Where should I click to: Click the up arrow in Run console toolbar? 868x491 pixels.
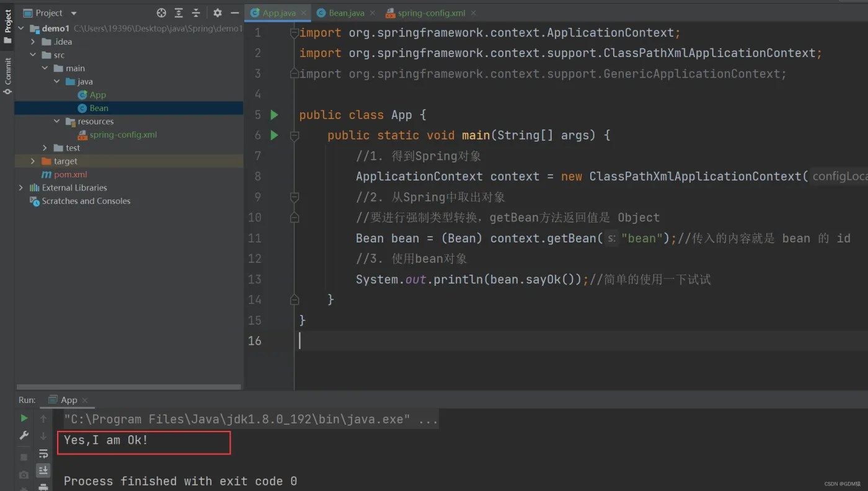pyautogui.click(x=43, y=419)
